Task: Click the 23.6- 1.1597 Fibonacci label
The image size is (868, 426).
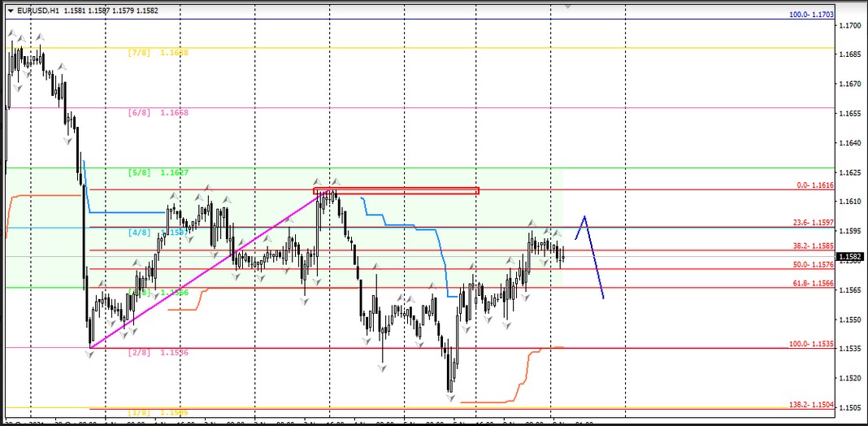Action: tap(813, 223)
